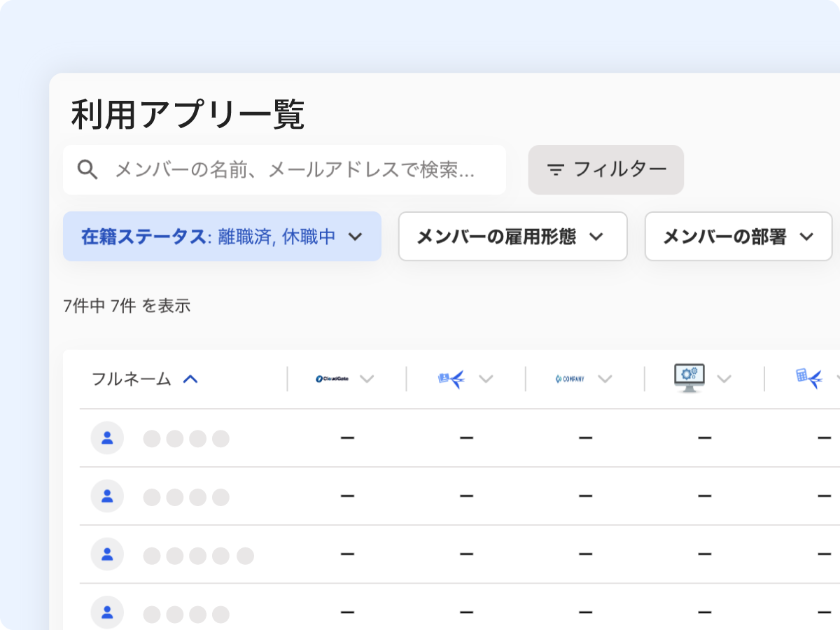Viewport: 840px width, 630px height.
Task: Click the magnifying glass search icon
Action: [87, 169]
